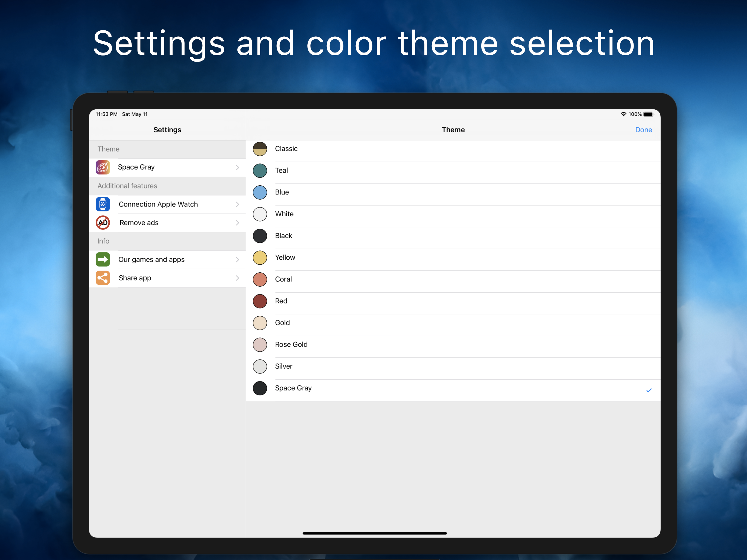Click the battery indicator icon
The width and height of the screenshot is (747, 560).
(648, 114)
